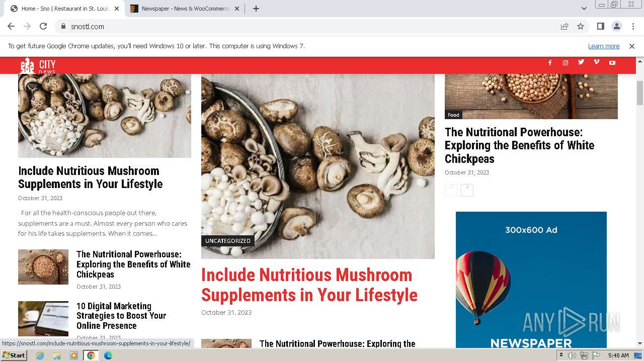Close the Home - Sno tab
Screen dimensions: 644x362
pos(117,9)
